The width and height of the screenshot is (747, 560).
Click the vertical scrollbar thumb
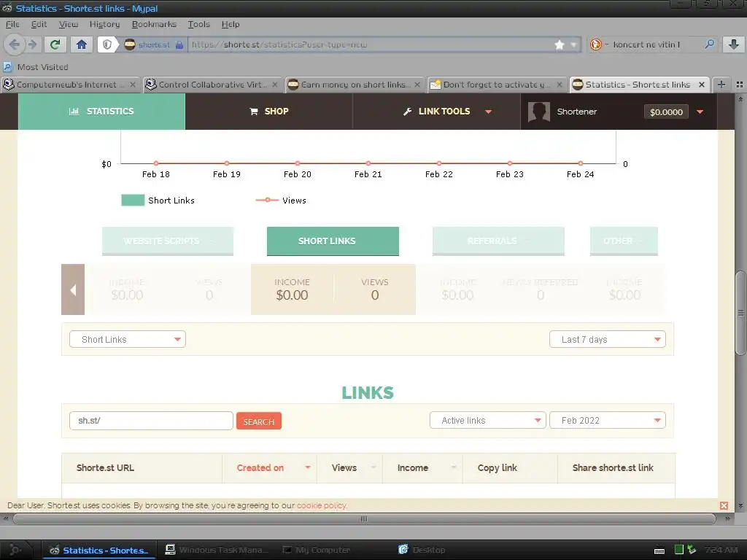pyautogui.click(x=740, y=313)
